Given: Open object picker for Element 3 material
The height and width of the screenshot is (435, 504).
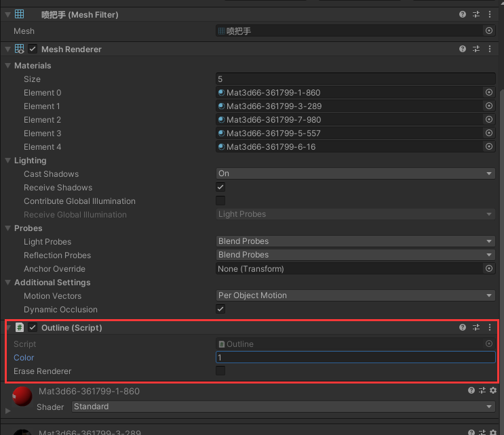Looking at the screenshot, I should (489, 133).
